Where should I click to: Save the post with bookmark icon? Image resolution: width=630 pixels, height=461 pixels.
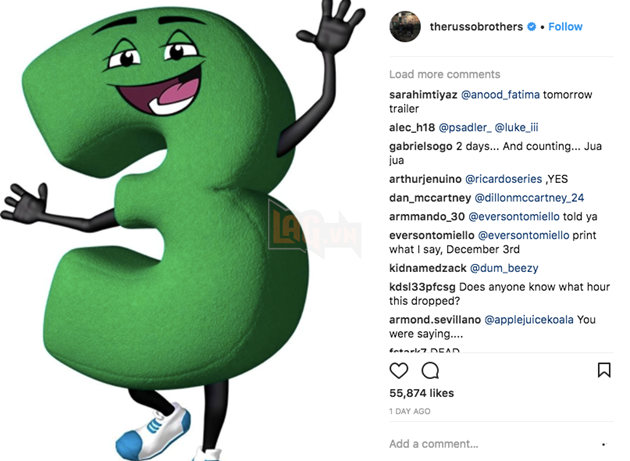click(x=604, y=370)
